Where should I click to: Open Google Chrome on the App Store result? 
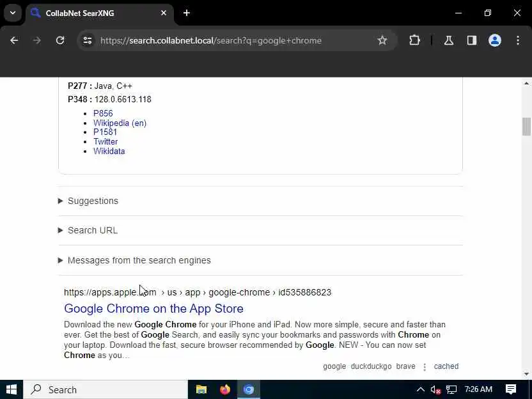(153, 308)
